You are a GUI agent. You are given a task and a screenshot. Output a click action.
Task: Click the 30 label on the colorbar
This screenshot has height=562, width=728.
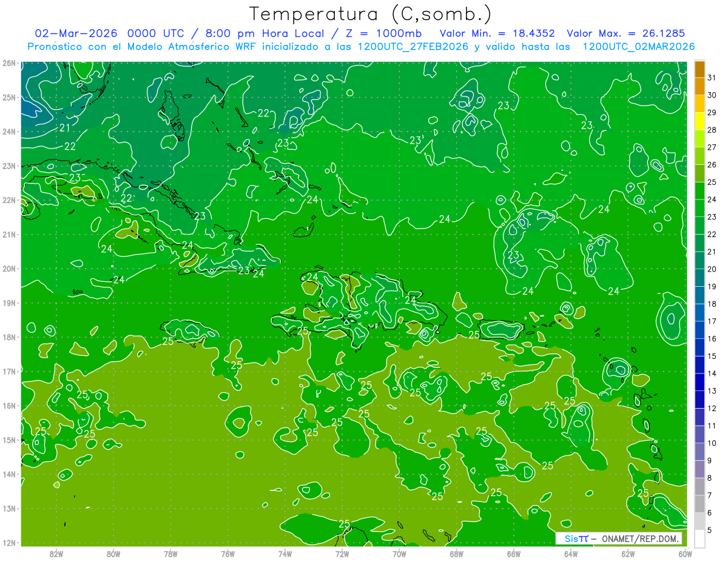(x=712, y=95)
